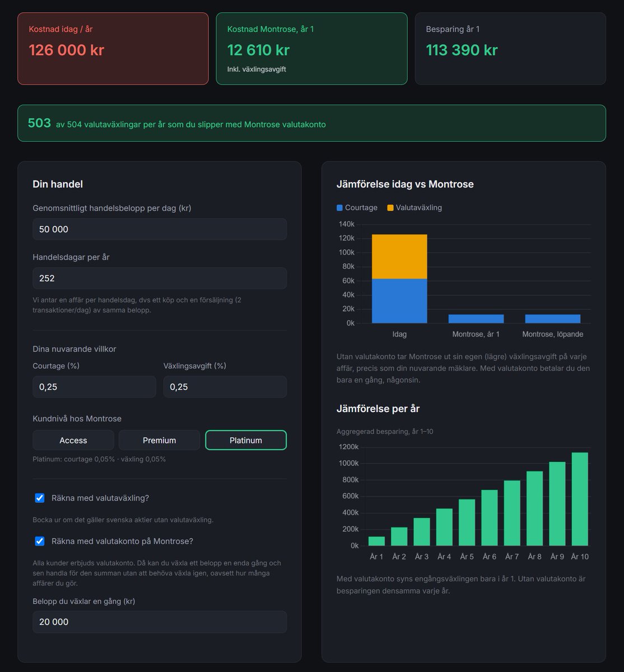Click the Räkna med valutakonto på Montrose? label
Viewport: 624px width, 672px height.
click(122, 541)
